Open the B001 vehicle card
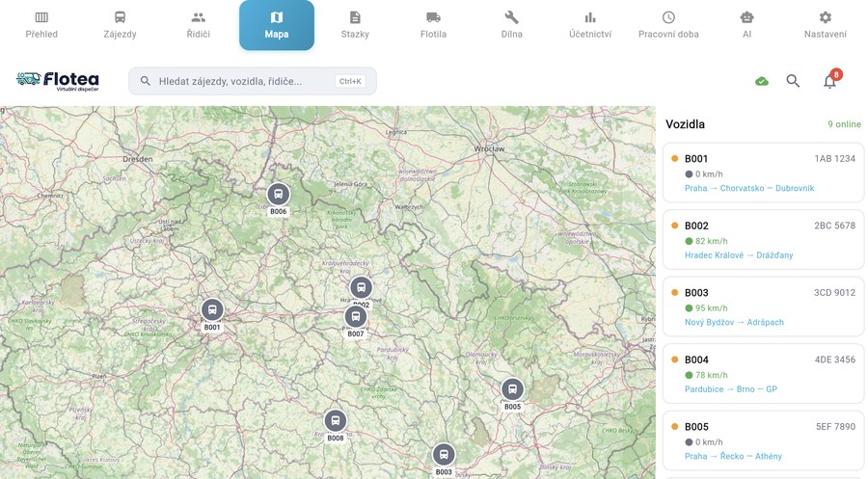Image resolution: width=868 pixels, height=479 pixels. pos(764,173)
